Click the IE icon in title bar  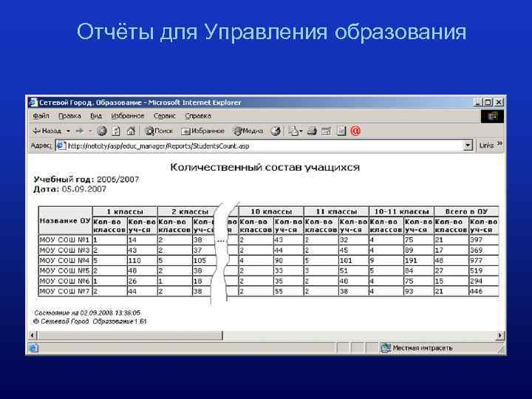33,103
